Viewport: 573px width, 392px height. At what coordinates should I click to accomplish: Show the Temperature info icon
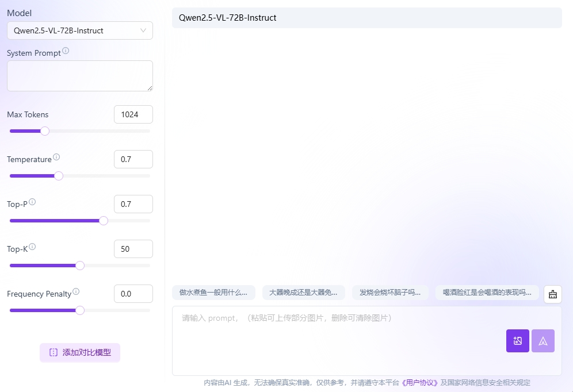tap(56, 157)
